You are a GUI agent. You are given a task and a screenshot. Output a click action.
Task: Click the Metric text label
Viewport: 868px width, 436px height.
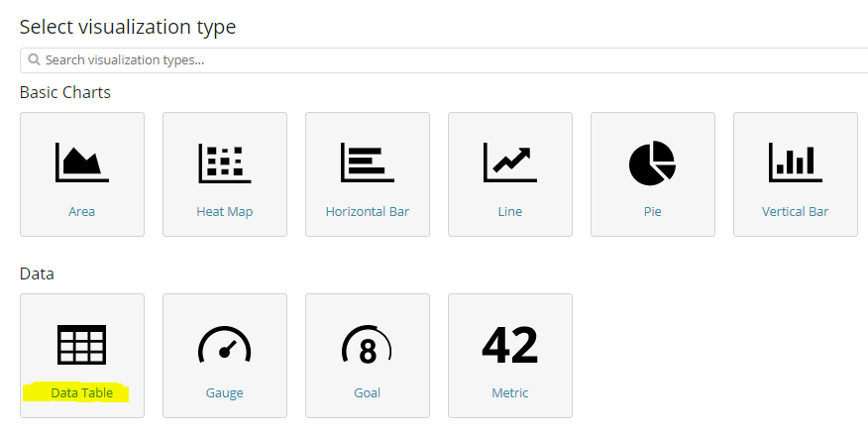coord(510,392)
